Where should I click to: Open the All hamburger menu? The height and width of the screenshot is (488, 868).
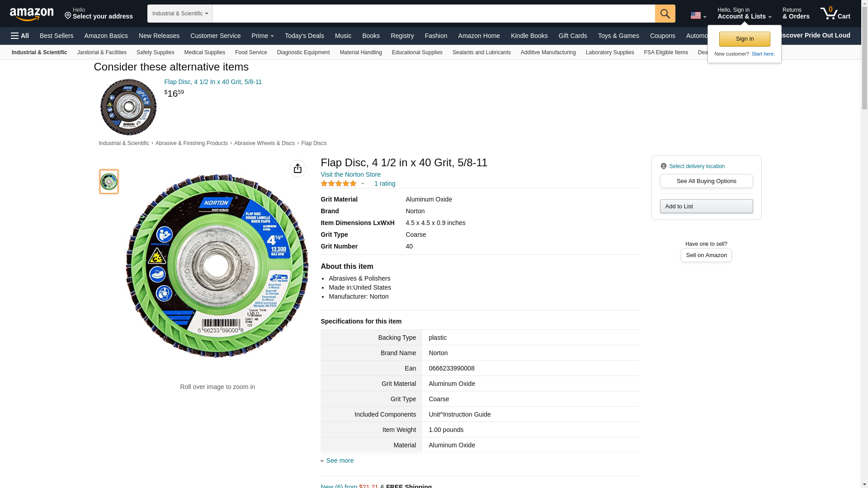click(20, 36)
